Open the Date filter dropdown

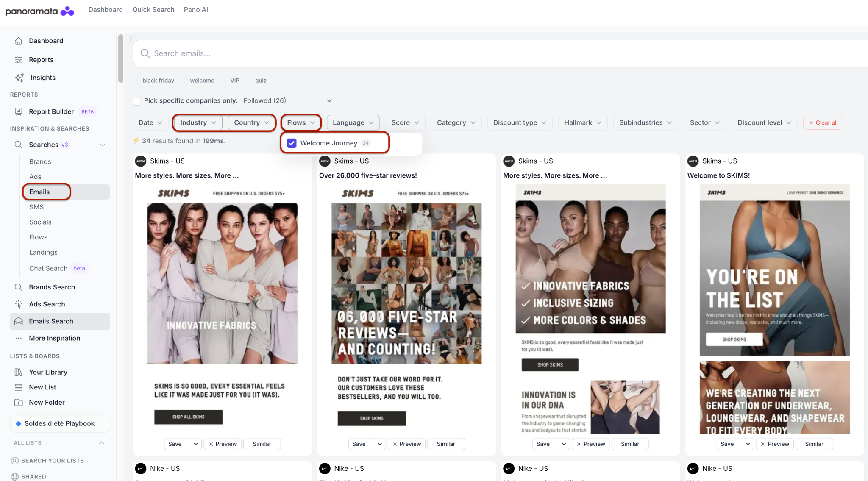point(150,123)
